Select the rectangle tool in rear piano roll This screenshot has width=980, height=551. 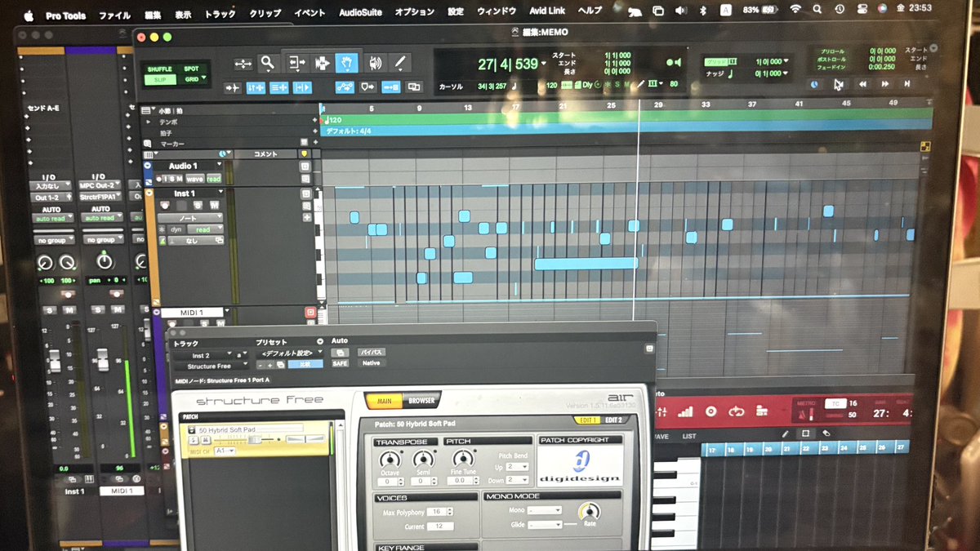(x=805, y=433)
